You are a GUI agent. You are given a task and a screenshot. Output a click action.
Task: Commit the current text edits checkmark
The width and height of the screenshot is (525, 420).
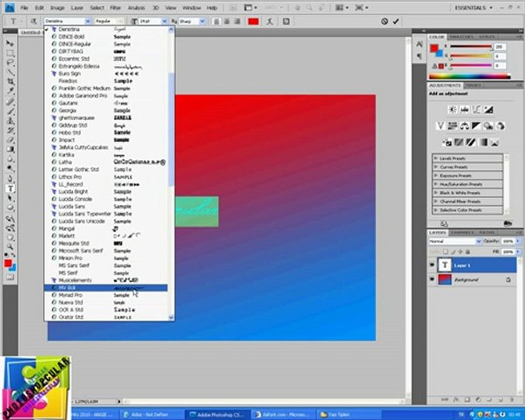[396, 22]
